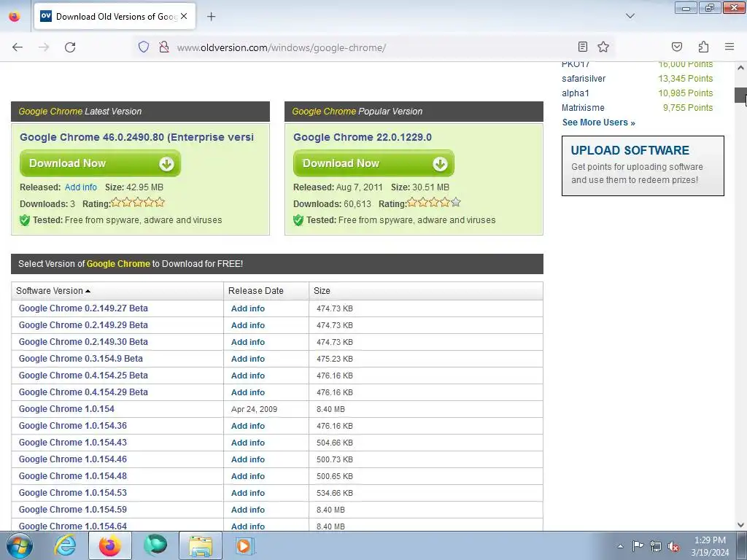
Task: Click the Tested shield icon under Popular Version
Action: point(298,220)
